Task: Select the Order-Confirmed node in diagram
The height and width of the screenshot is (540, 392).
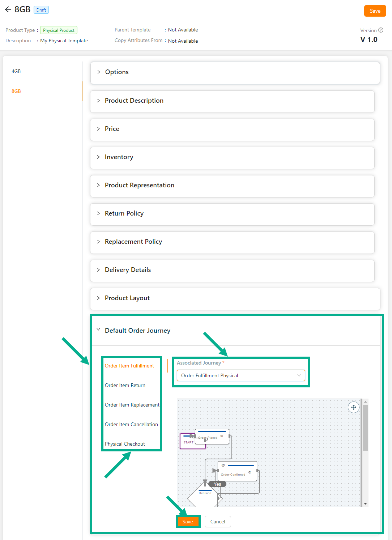Action: click(237, 471)
